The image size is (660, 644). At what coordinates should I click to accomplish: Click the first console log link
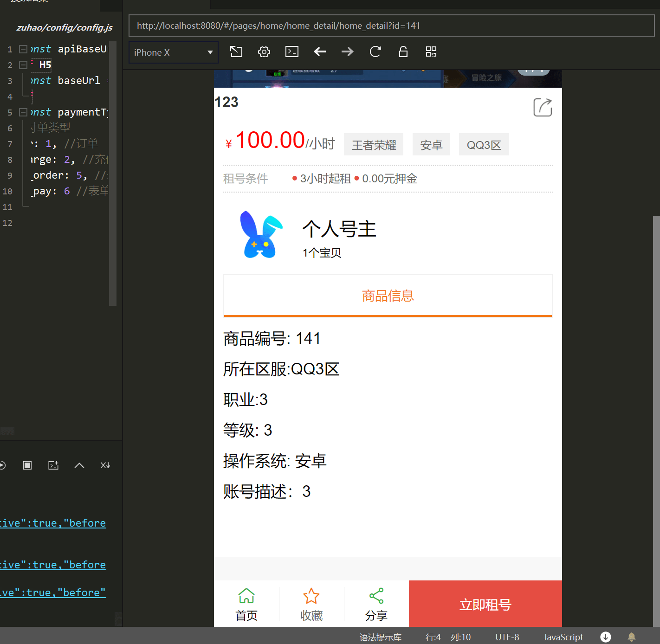coord(53,523)
